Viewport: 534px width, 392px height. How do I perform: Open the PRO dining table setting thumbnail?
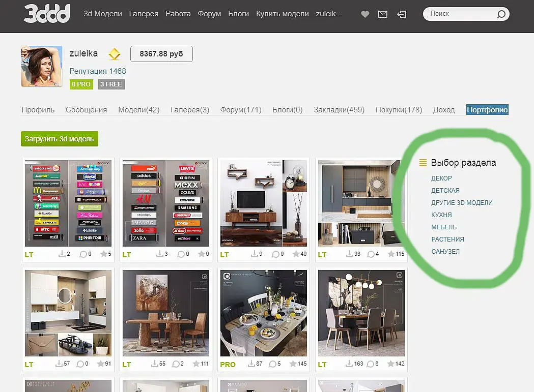[264, 313]
